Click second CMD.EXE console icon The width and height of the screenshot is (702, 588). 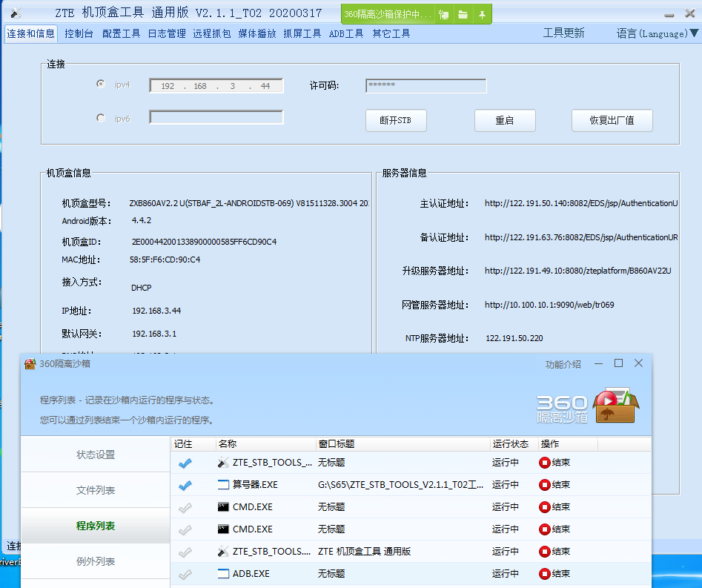click(x=223, y=529)
